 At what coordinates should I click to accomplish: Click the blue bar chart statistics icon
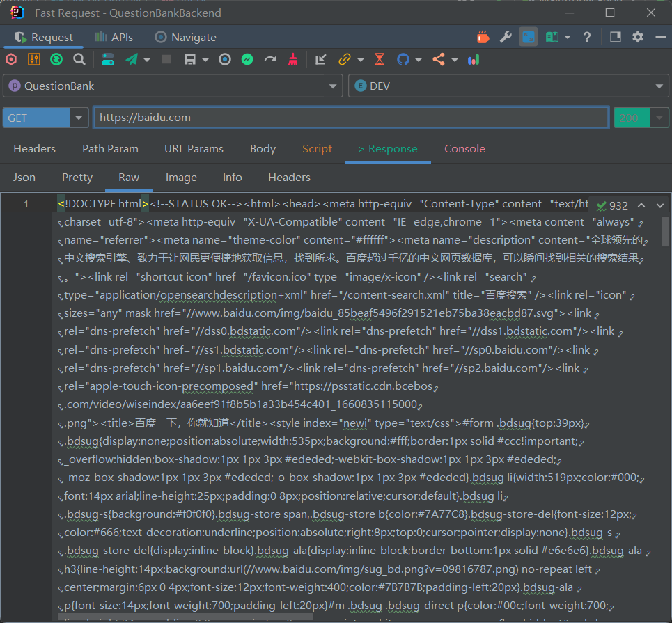tap(474, 60)
